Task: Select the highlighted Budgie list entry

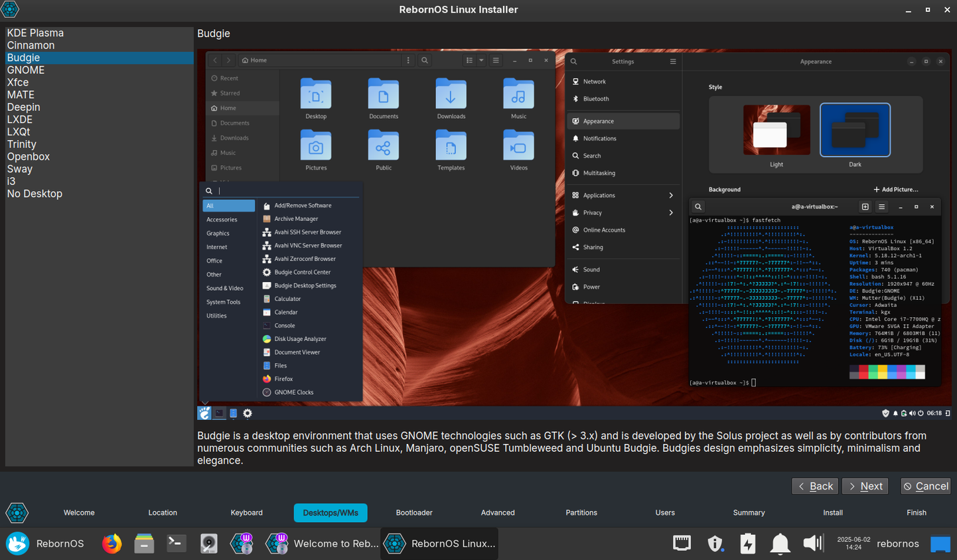Action: (x=100, y=58)
